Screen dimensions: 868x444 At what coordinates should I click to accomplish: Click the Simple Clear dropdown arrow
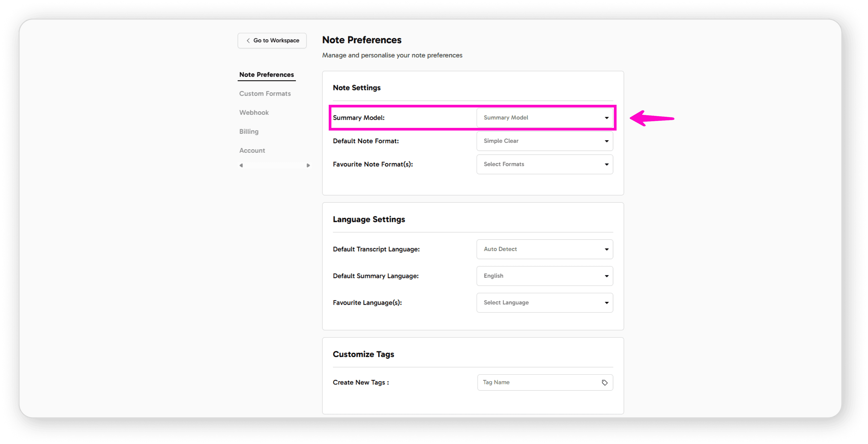click(607, 141)
